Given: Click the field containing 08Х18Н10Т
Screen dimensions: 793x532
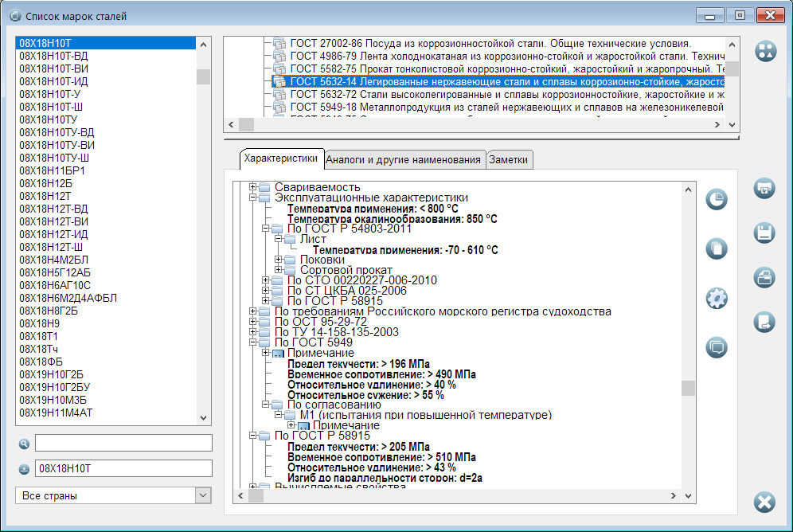Looking at the screenshot, I should (x=123, y=468).
